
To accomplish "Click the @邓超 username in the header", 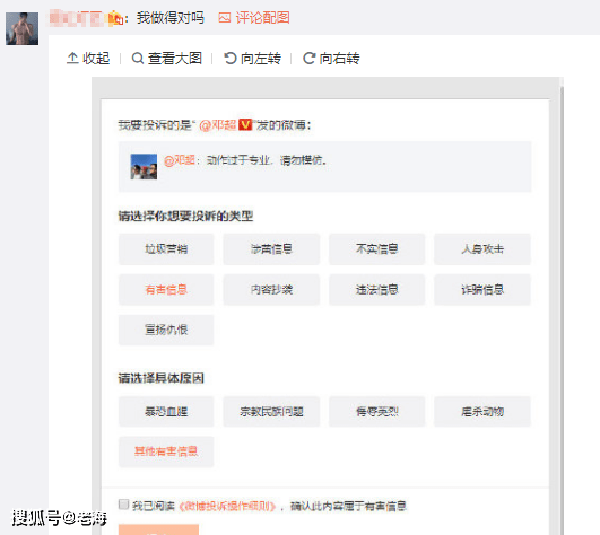I will pos(217,125).
